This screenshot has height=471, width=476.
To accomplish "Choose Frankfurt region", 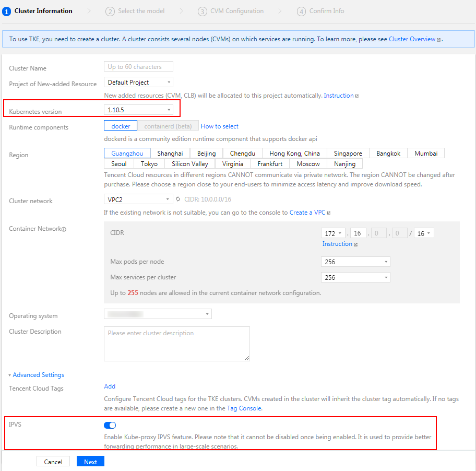I will (x=270, y=163).
